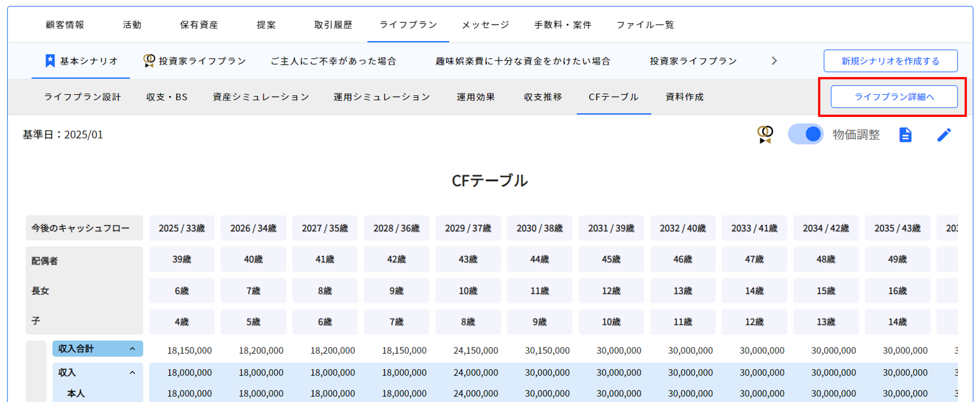This screenshot has width=980, height=402.
Task: Switch to 資産シミュレーション sub-tab
Action: tap(261, 97)
